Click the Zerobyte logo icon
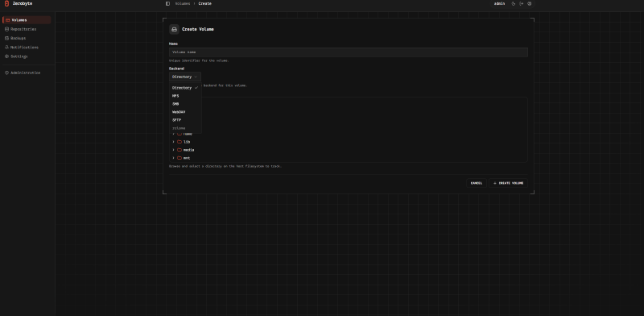The height and width of the screenshot is (316, 644). (6, 4)
